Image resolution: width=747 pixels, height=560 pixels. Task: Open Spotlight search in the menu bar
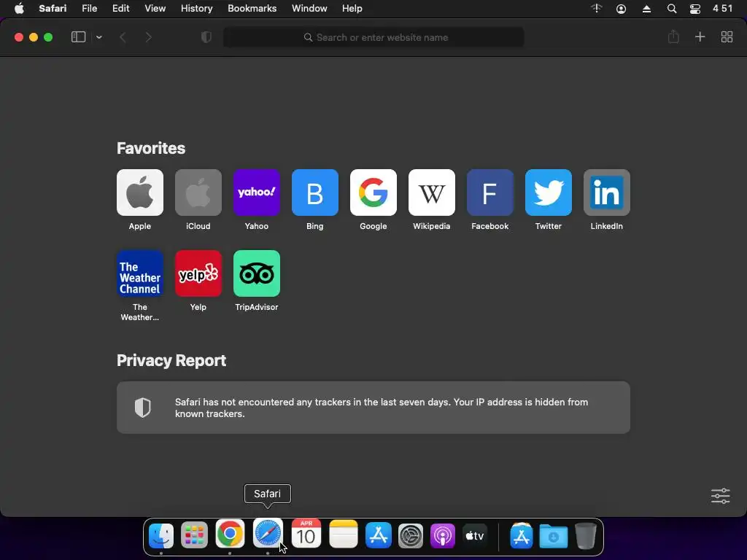pyautogui.click(x=672, y=9)
